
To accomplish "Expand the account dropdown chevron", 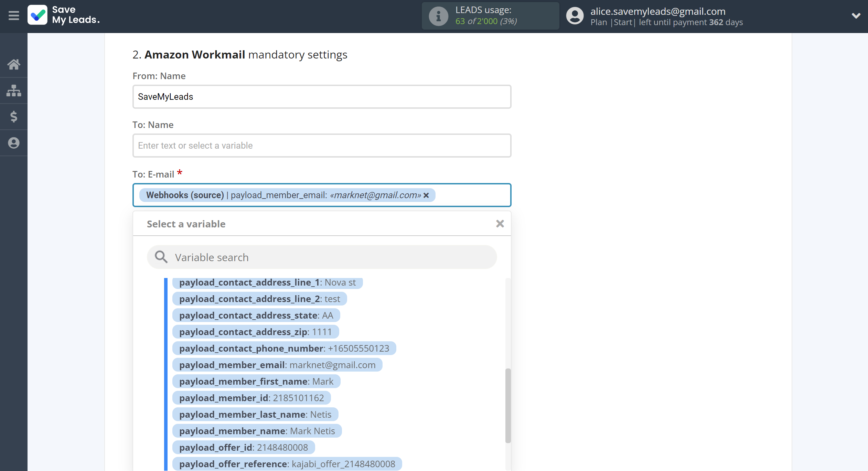I will (x=856, y=16).
